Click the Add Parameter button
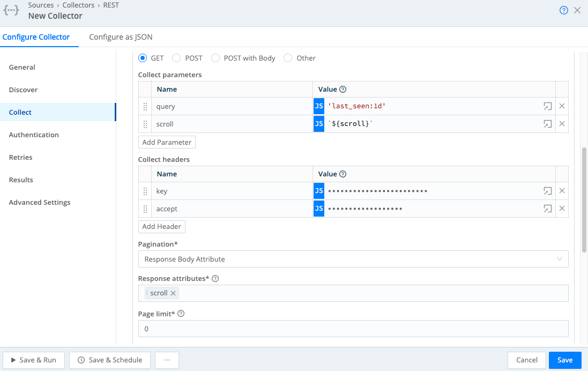The image size is (588, 371). (167, 142)
